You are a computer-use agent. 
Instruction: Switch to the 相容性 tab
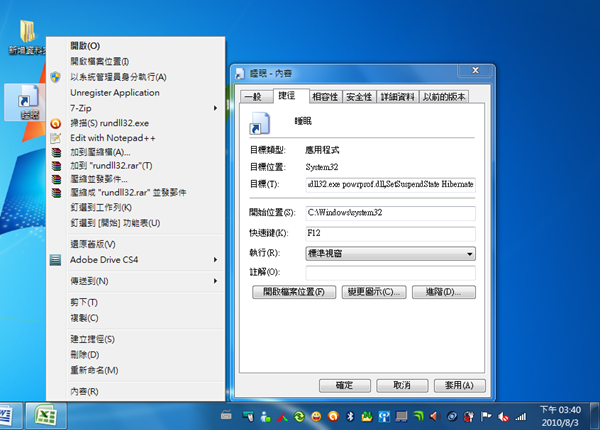[325, 97]
